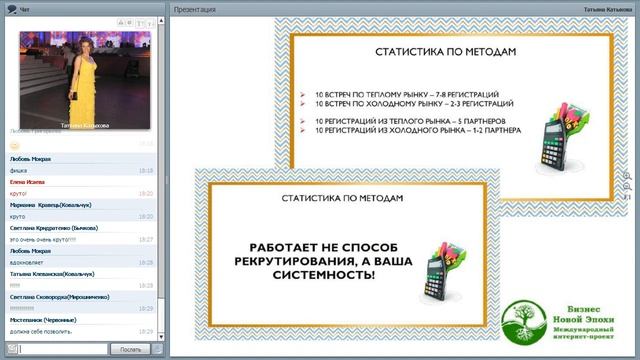The image size is (640, 360).
Task: Click the larger T font icon above the video
Action: (140, 23)
